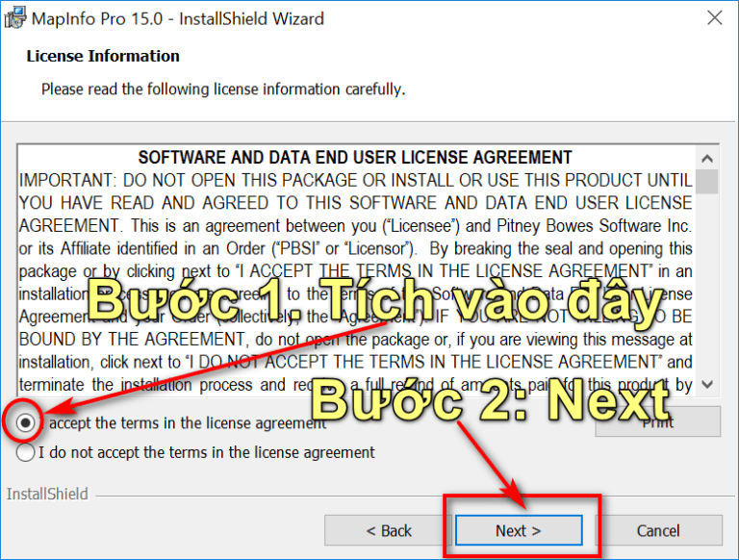Viewport: 739px width, 560px height.
Task: Click the InstallShield label at the bottom left
Action: click(47, 494)
